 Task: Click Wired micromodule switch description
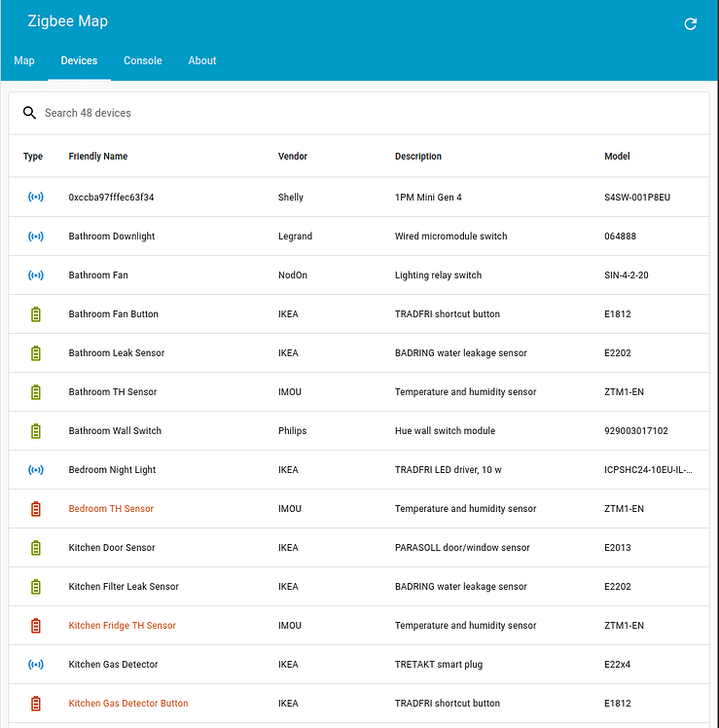pyautogui.click(x=450, y=236)
